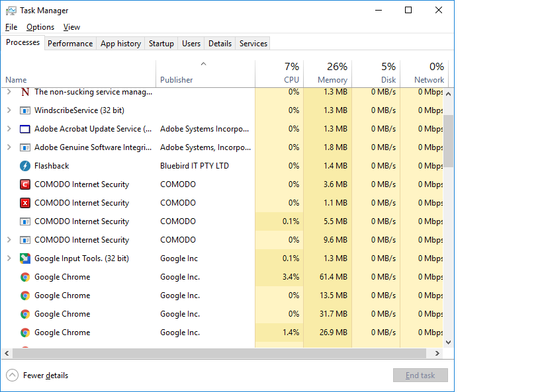The width and height of the screenshot is (542, 392).
Task: Click the vertical scrollbar down arrow
Action: point(448,342)
